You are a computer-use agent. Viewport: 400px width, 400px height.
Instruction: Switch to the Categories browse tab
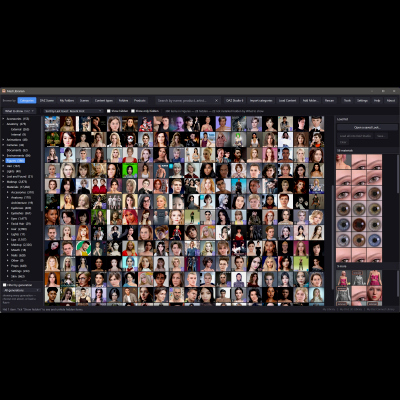(x=27, y=100)
